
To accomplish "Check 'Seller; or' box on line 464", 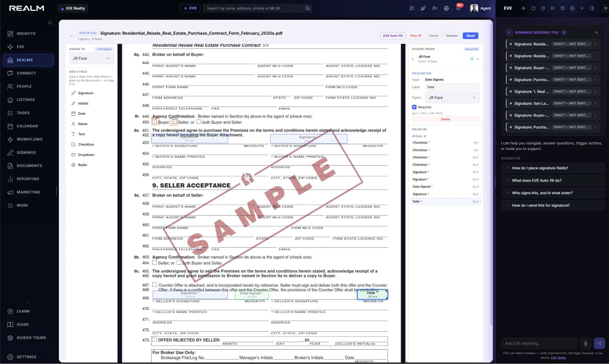I will click(x=155, y=263).
